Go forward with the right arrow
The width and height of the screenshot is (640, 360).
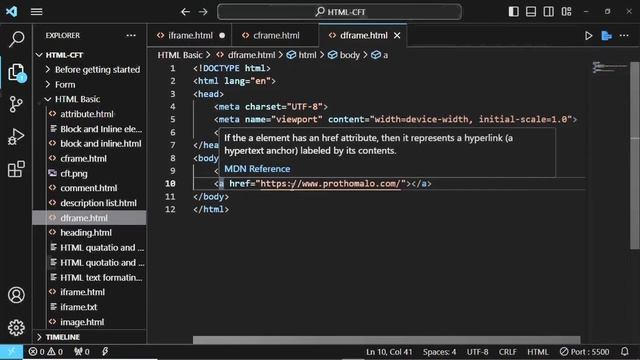click(203, 12)
